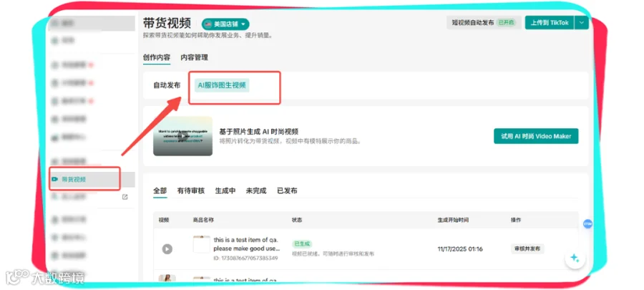
Task: Switch to the 内容管理 tab
Action: coord(194,57)
